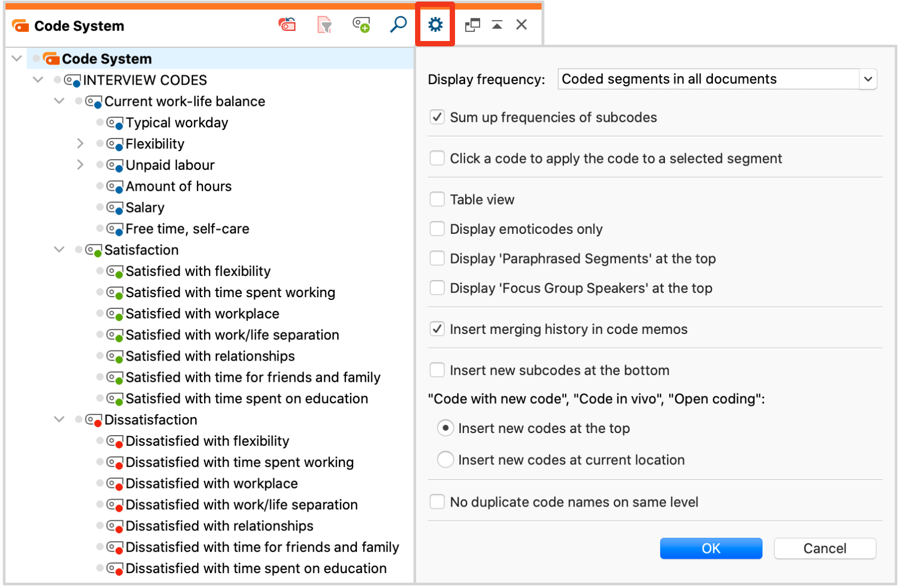Check Display 'Paraphrased Segments' at the top
Screen dimensions: 901x588
437,258
